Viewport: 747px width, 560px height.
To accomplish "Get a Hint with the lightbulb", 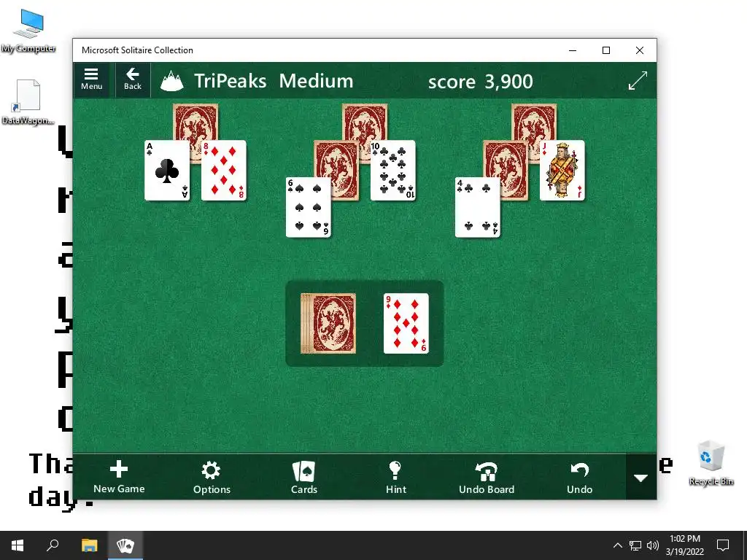I will pyautogui.click(x=395, y=477).
